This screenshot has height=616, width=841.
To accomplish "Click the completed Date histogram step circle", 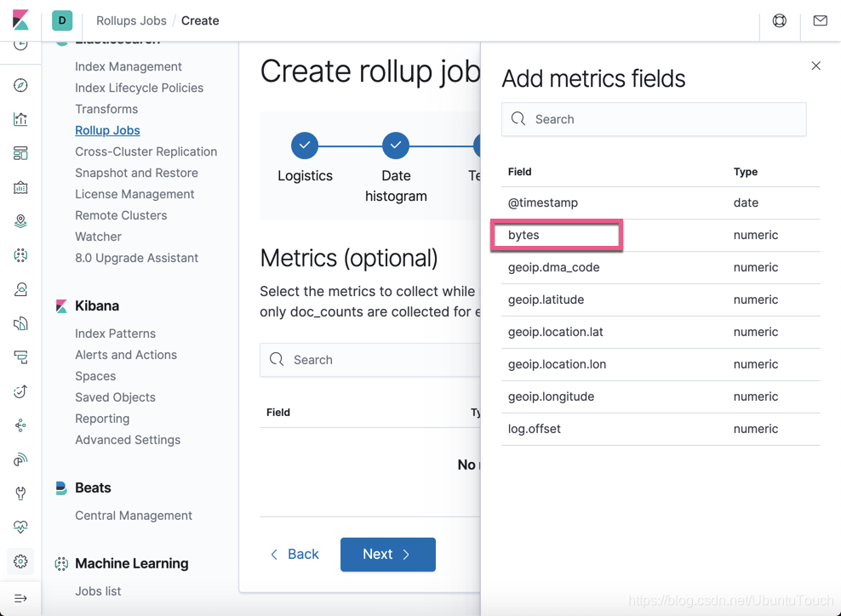I will pos(396,145).
